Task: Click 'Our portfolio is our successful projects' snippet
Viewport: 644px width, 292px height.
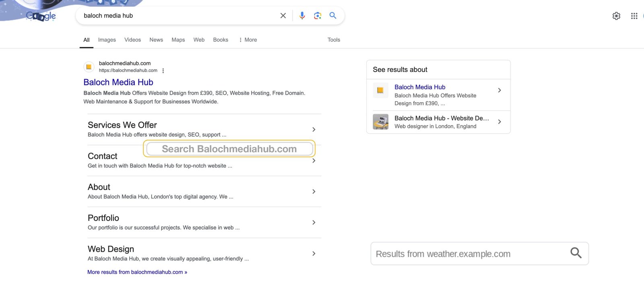Action: coord(163,228)
